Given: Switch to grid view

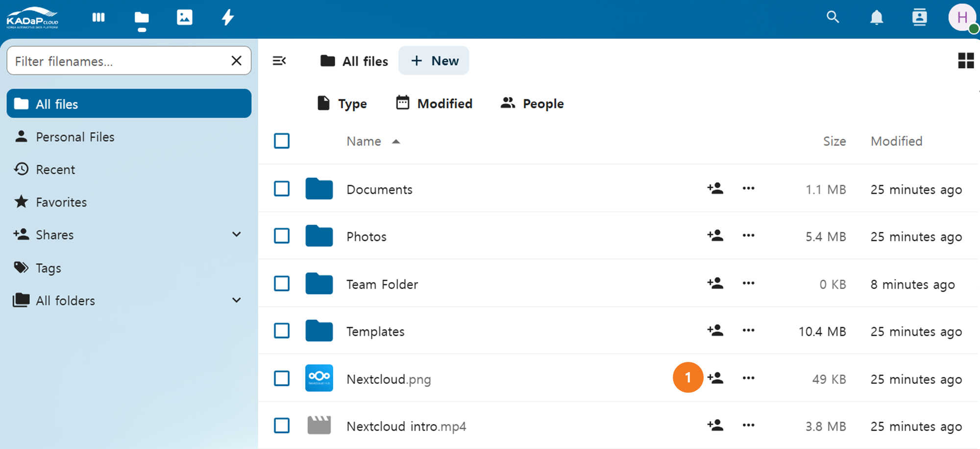Looking at the screenshot, I should coord(966,61).
